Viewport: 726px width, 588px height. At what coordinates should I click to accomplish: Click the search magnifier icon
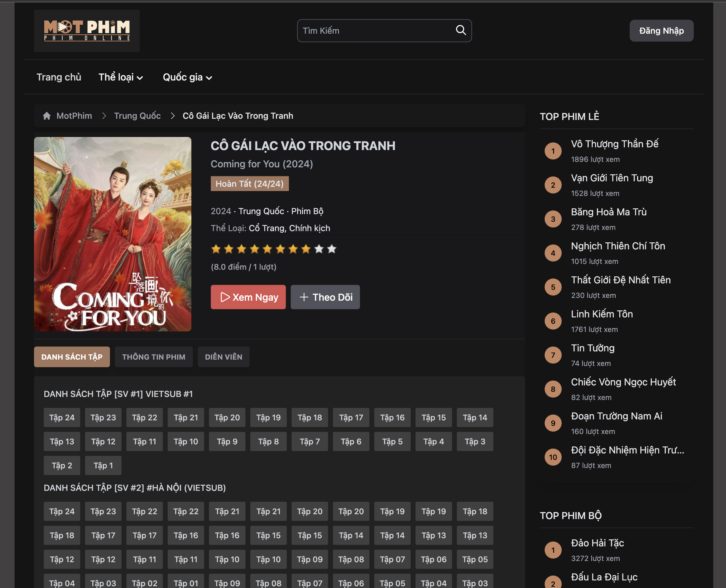(x=461, y=30)
